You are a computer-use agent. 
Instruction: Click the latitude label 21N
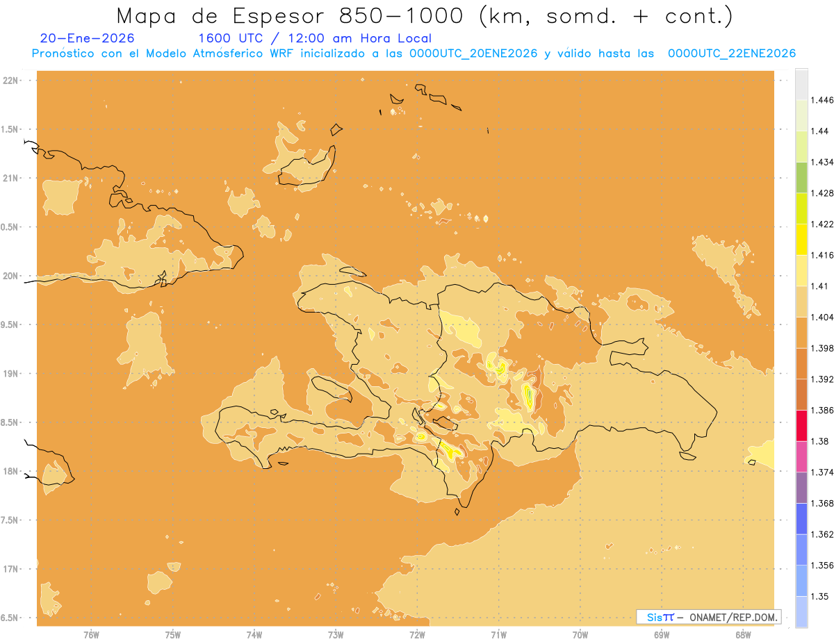[10, 179]
